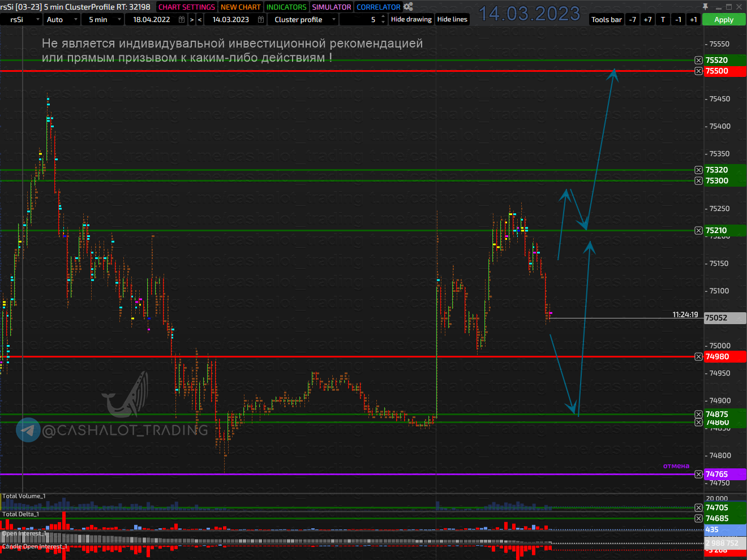747x560 pixels.
Task: Click the +7 days shift button
Action: (x=647, y=19)
